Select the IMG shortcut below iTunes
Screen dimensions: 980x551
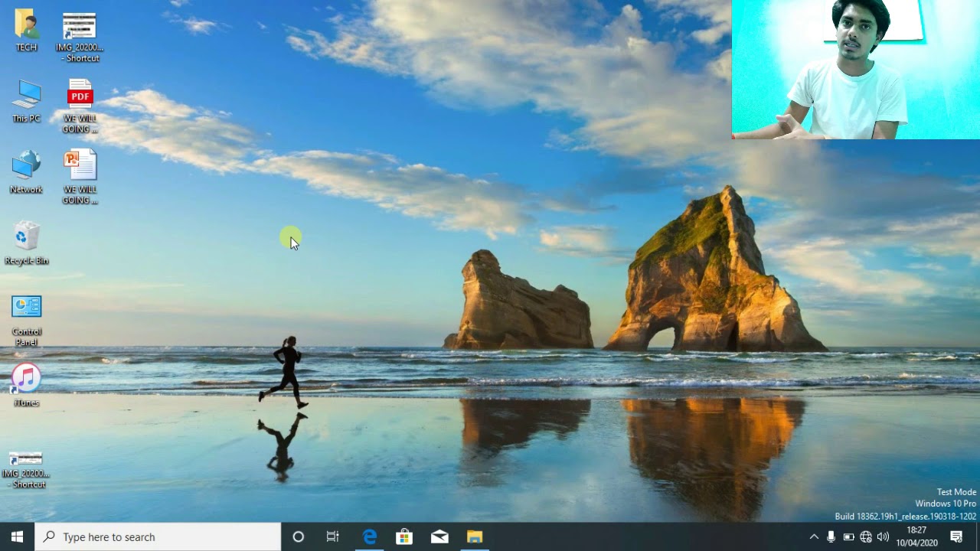(26, 470)
